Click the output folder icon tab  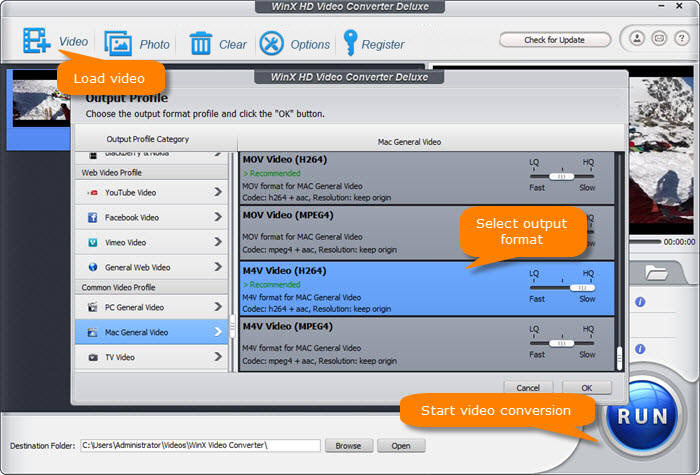pos(656,272)
